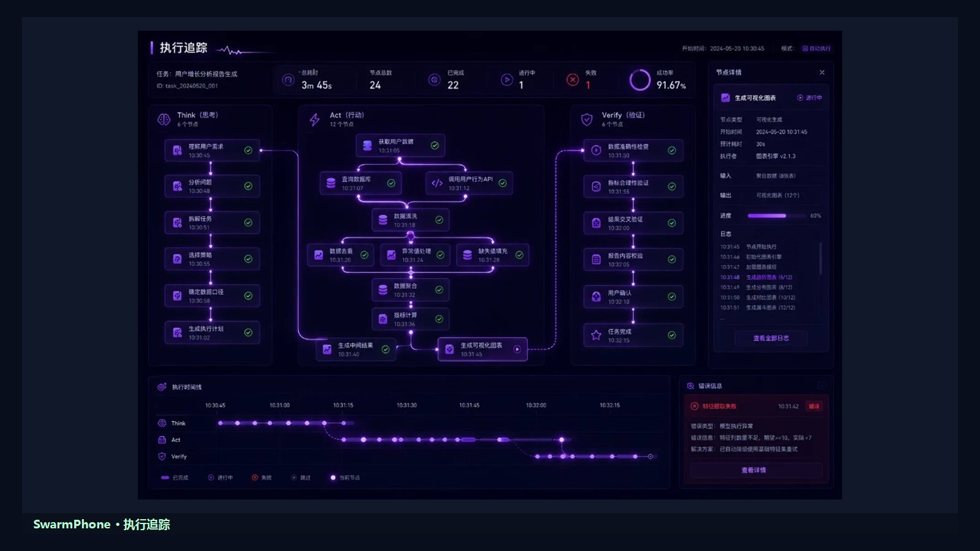Screen dimensions: 980x551
Task: Click the code icon on 调用用户行为API node
Action: [x=437, y=183]
